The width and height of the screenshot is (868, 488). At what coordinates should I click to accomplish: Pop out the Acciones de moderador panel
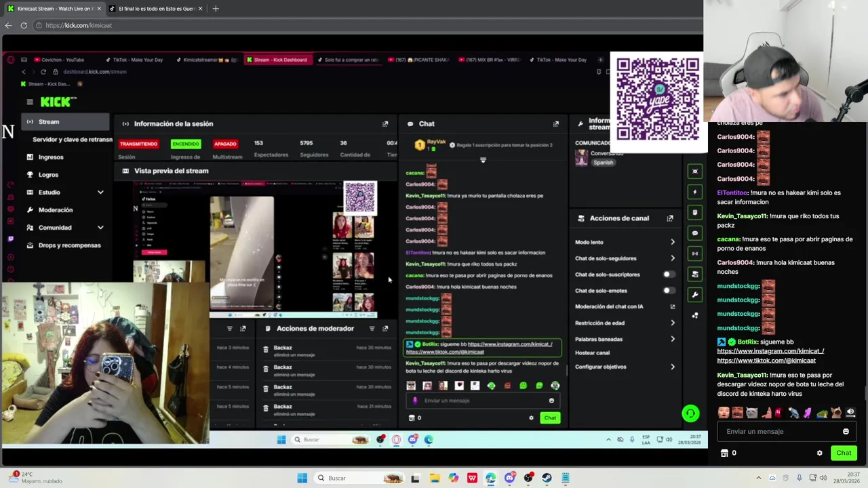pyautogui.click(x=385, y=328)
